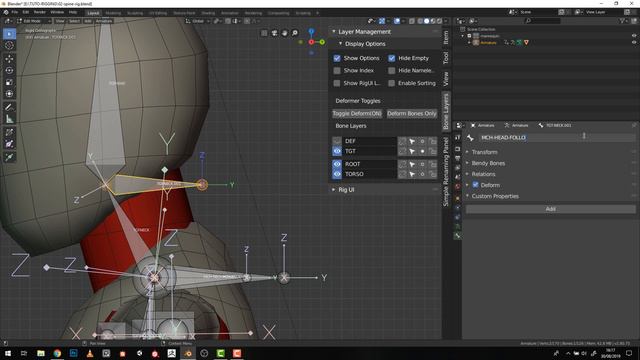The height and width of the screenshot is (360, 640).
Task: Switch to the Layout workspace tab
Action: 93,13
